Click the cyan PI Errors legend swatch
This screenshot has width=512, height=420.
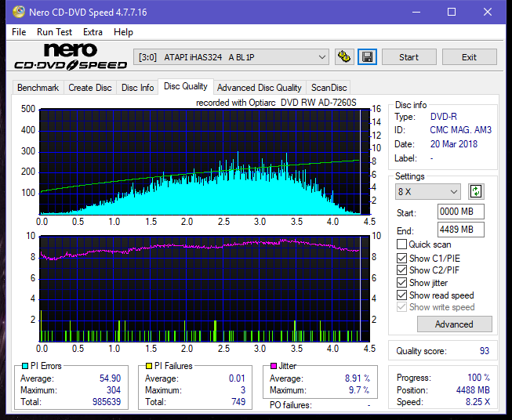coord(25,366)
